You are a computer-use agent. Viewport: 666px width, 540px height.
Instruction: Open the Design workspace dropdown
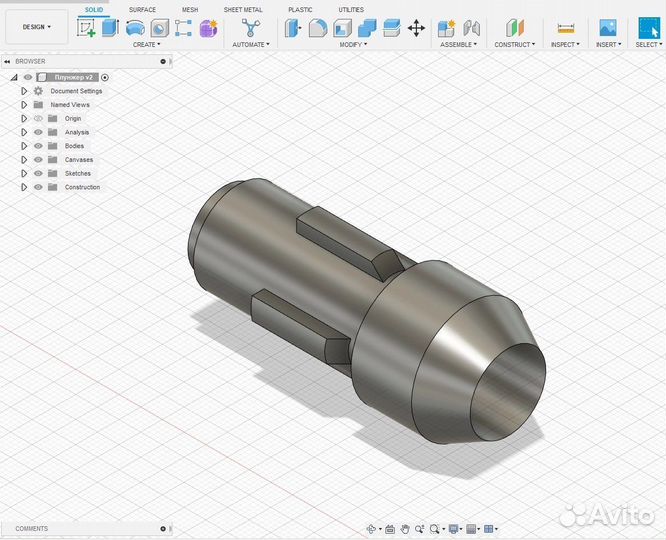click(x=37, y=27)
